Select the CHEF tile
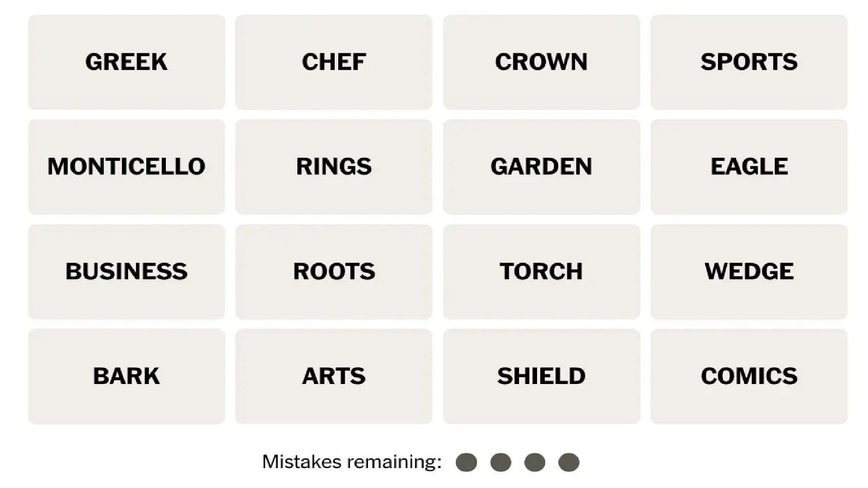 click(x=335, y=61)
